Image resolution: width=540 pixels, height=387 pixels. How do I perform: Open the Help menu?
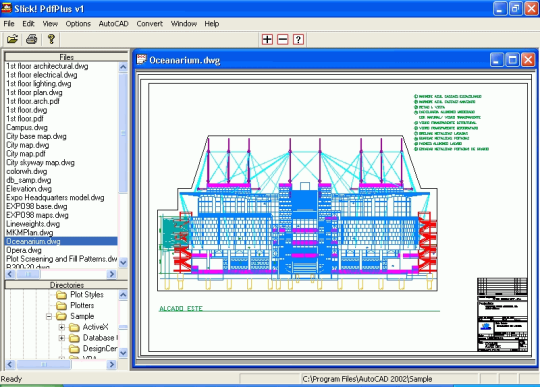(211, 24)
